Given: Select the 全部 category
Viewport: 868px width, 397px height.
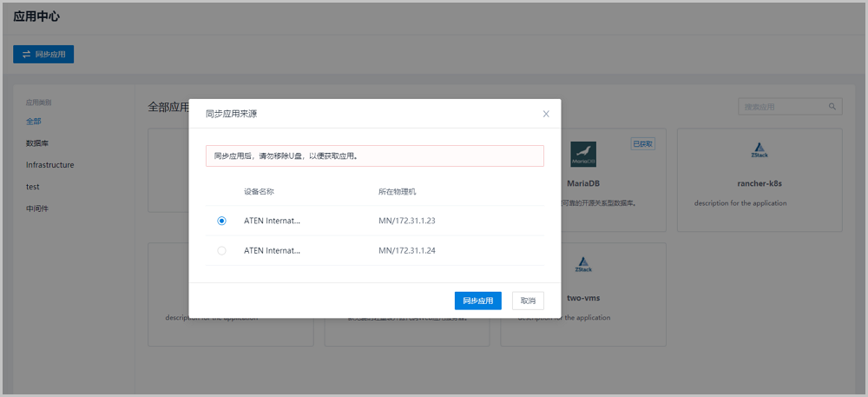Looking at the screenshot, I should click(x=33, y=122).
